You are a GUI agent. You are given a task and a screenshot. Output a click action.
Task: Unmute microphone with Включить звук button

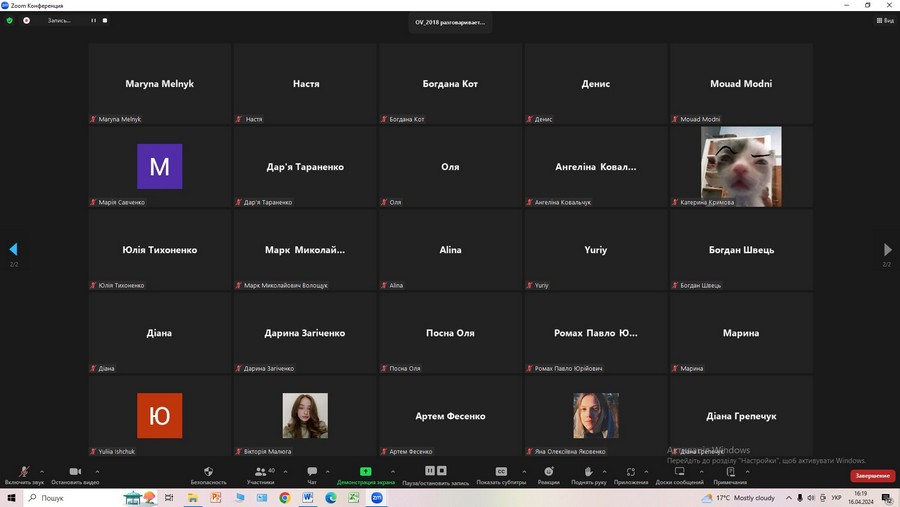24,472
